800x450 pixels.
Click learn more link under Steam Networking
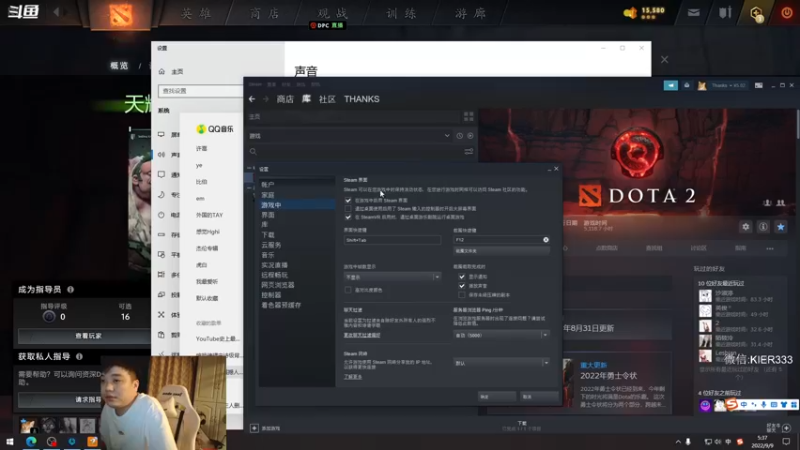point(353,377)
